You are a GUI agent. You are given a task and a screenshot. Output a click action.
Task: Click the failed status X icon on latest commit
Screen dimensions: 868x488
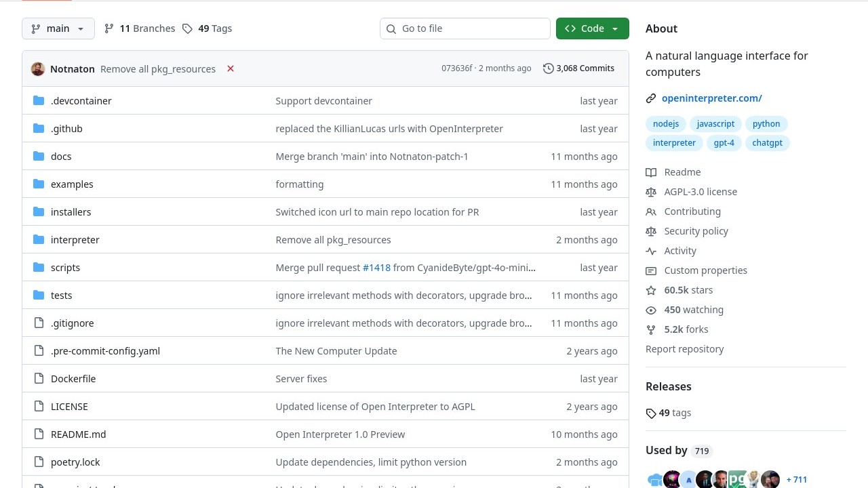coord(231,68)
